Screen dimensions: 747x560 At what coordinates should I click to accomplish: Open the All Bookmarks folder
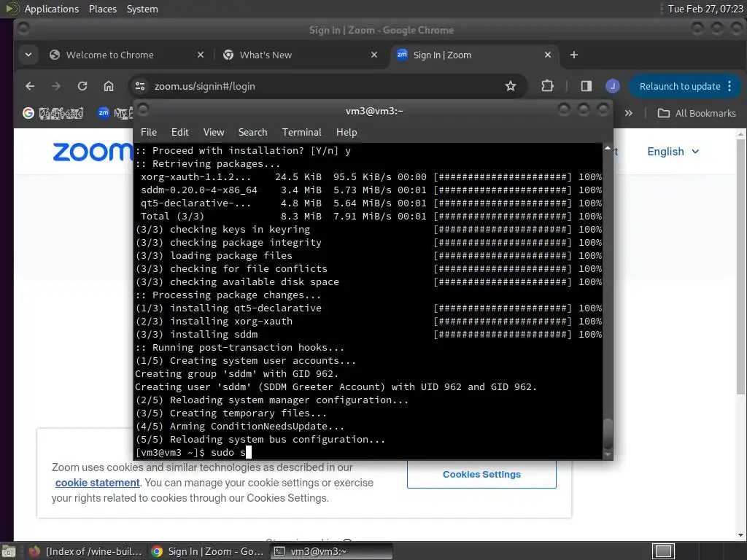coord(697,113)
